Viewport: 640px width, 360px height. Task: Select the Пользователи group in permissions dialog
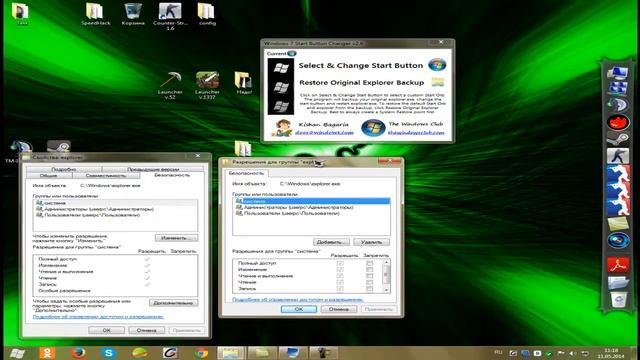[311, 213]
